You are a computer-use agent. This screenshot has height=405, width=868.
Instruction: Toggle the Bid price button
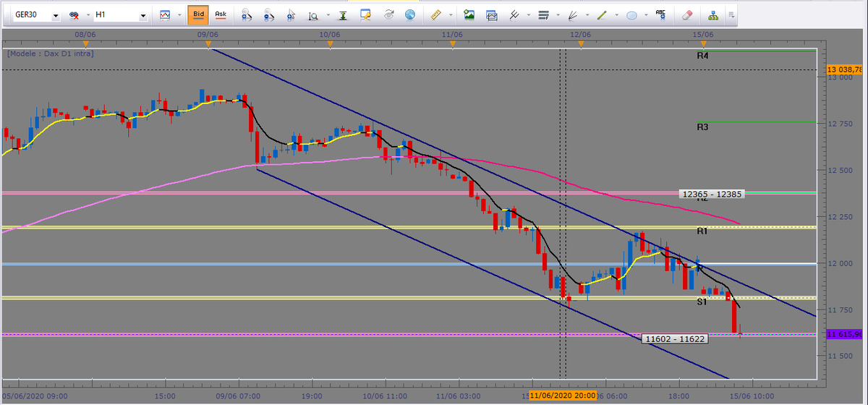coord(197,14)
